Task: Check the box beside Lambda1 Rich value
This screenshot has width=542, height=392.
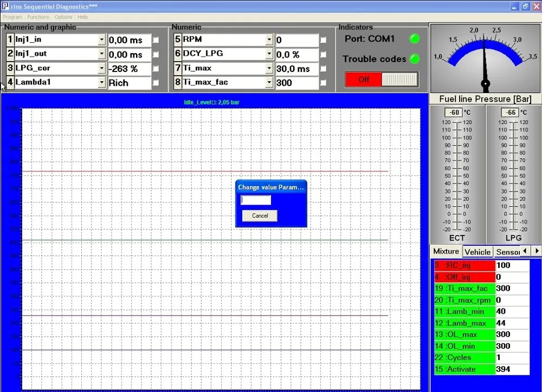Action: tap(156, 83)
